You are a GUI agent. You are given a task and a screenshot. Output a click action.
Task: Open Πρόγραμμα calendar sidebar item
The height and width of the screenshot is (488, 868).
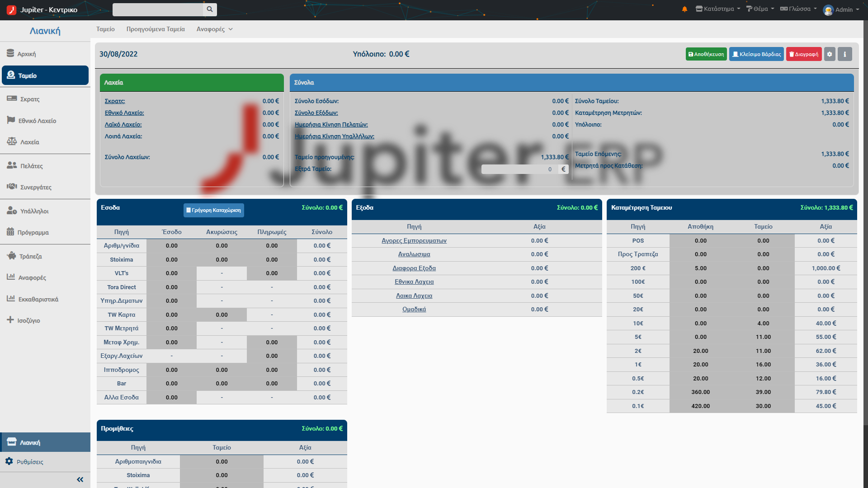click(x=45, y=232)
